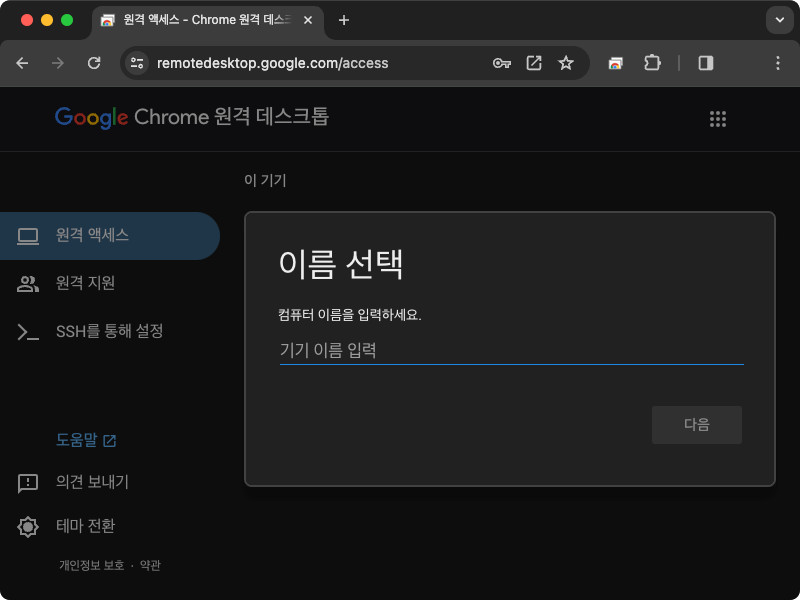Click the external link icon next to 도움말
This screenshot has height=600, width=800.
coord(110,440)
